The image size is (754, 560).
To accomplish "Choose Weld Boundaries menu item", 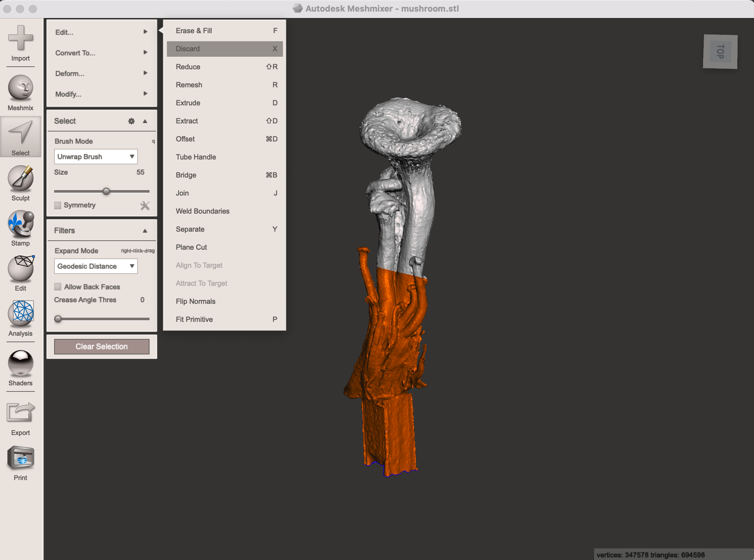I will click(225, 211).
